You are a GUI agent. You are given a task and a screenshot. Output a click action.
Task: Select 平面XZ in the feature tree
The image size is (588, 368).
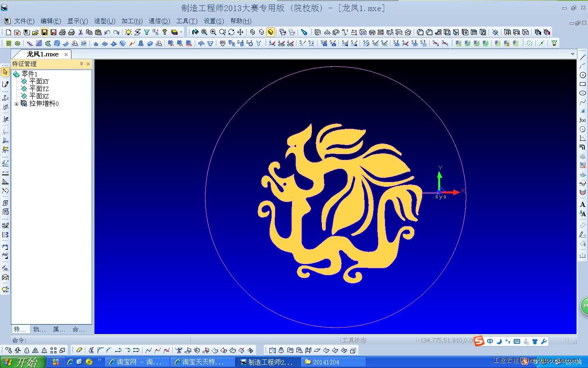39,96
